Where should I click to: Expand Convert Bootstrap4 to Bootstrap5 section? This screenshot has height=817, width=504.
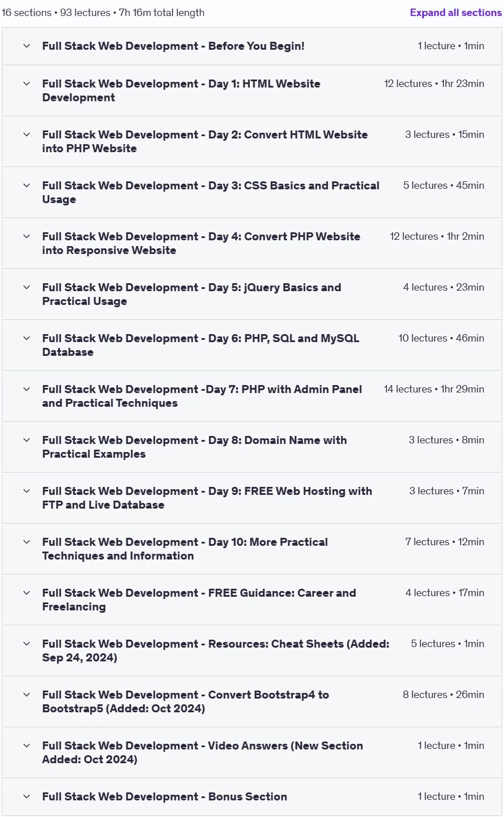point(252,701)
